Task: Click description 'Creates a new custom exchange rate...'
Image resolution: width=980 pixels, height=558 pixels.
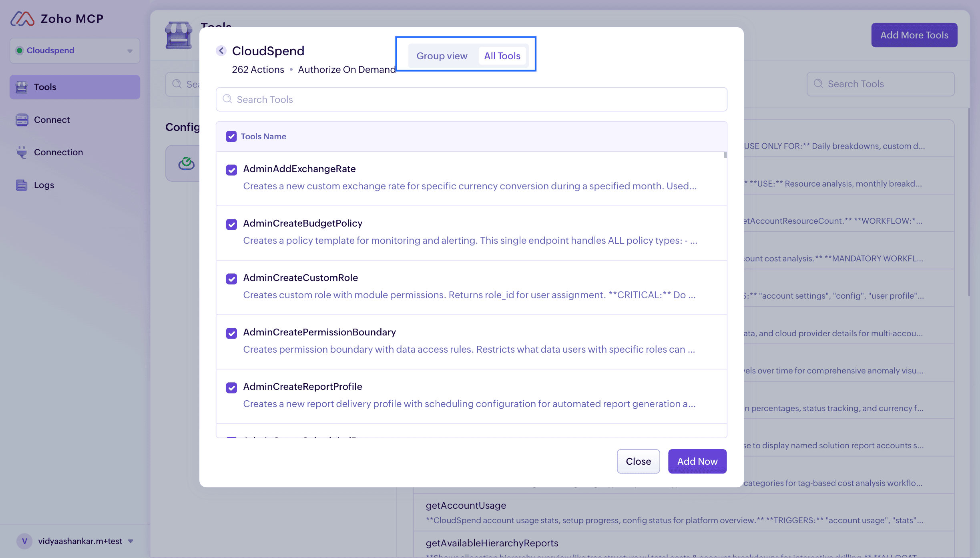Action: click(470, 186)
